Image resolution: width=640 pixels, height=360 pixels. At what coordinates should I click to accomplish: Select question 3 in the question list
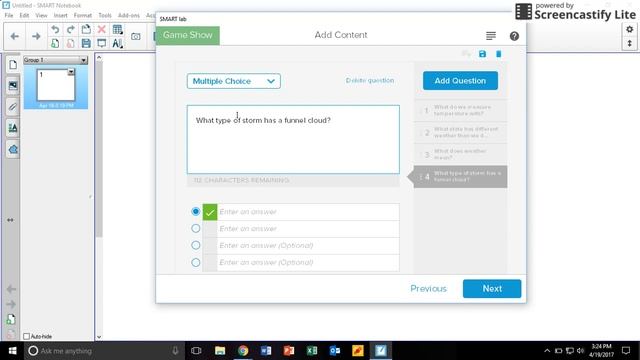pyautogui.click(x=460, y=154)
